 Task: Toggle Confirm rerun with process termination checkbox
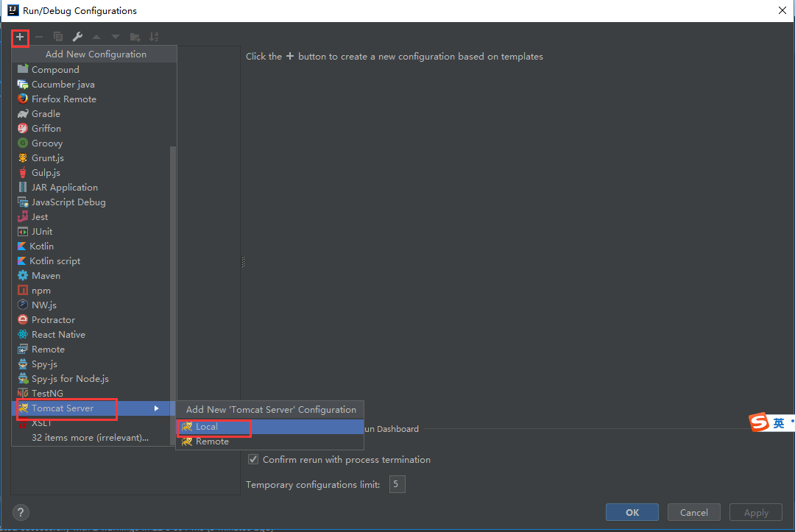[x=253, y=460]
